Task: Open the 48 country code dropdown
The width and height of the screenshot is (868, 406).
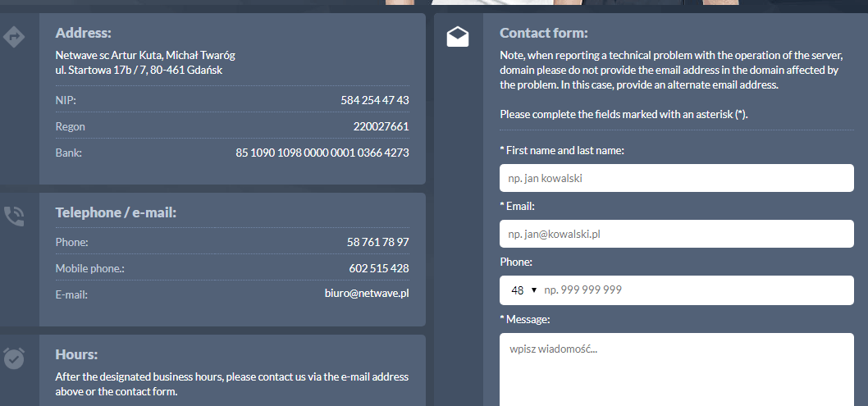Action: [x=523, y=290]
